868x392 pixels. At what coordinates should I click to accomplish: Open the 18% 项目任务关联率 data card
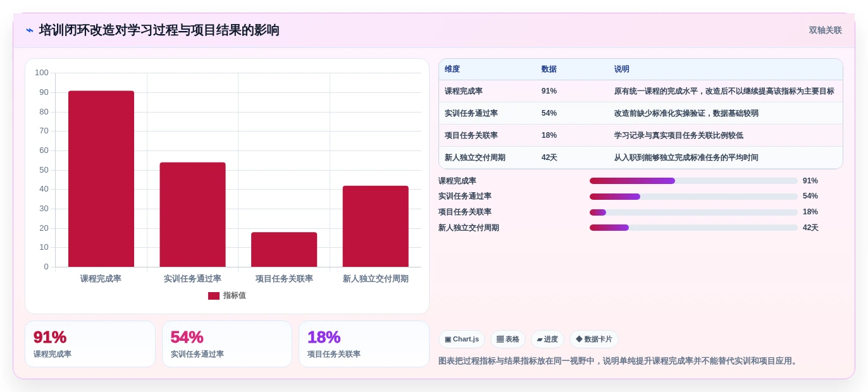(x=364, y=344)
